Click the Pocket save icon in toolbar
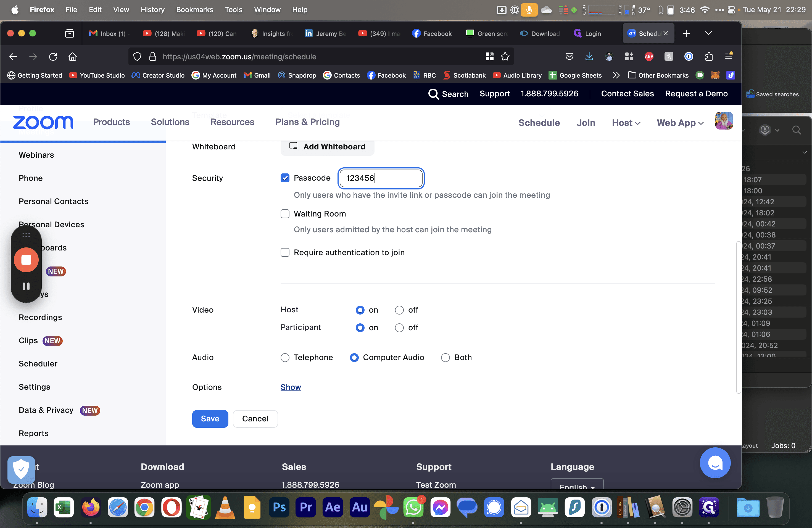812x528 pixels. (x=569, y=57)
